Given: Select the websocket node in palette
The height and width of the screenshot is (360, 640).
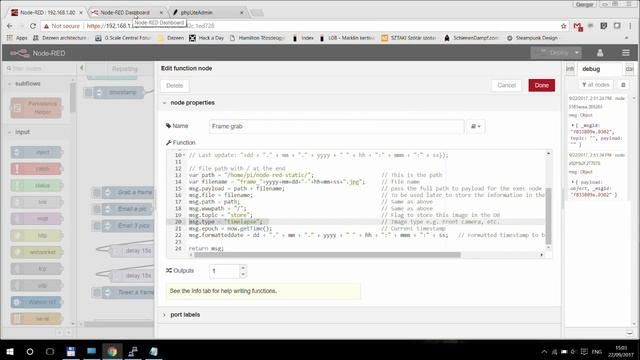Looking at the screenshot, I should pos(36,252).
